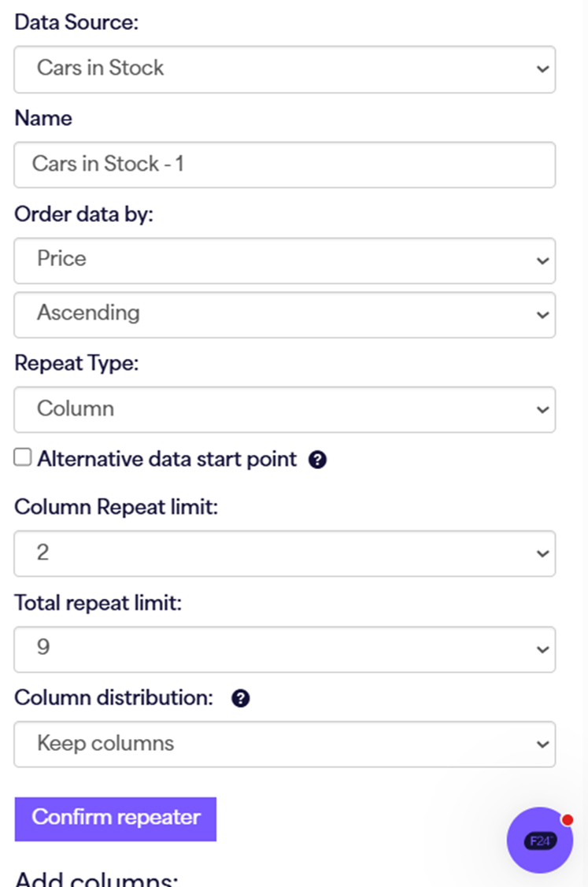Click the Repeat Type label
Image resolution: width=588 pixels, height=887 pixels.
(76, 364)
